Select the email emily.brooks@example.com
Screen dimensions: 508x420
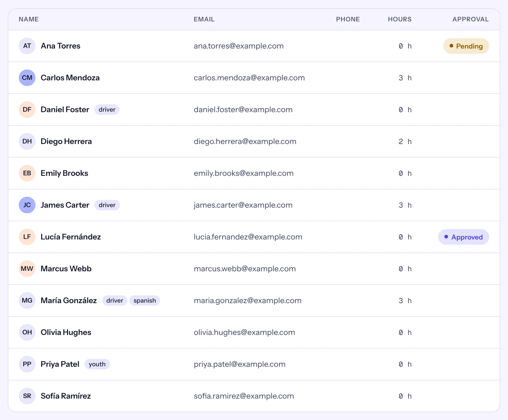(244, 173)
